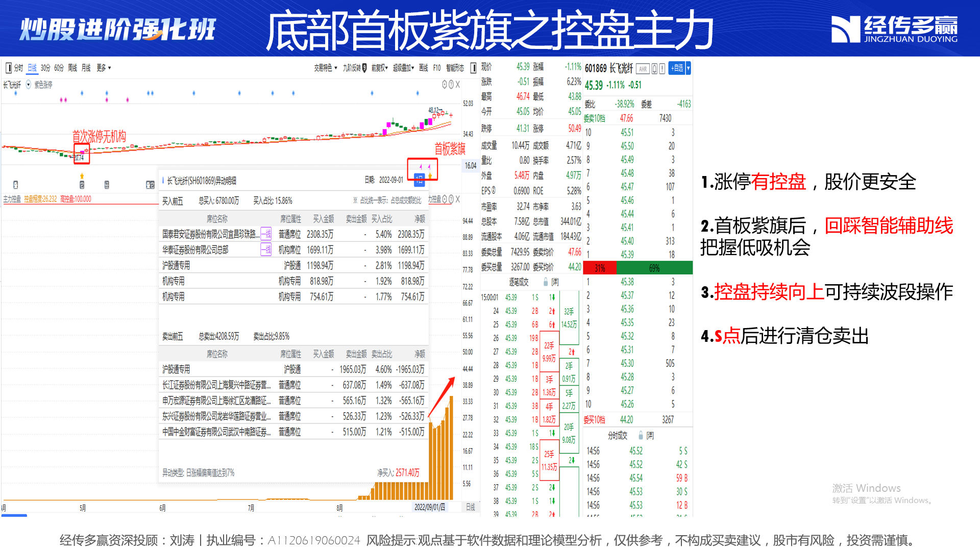Viewport: 980px width, 551px height.
Task: Switch to the 60分 period tab
Action: coord(59,68)
